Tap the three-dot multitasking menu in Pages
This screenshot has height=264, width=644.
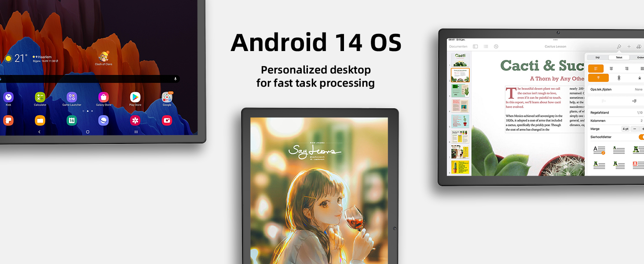[x=555, y=40]
